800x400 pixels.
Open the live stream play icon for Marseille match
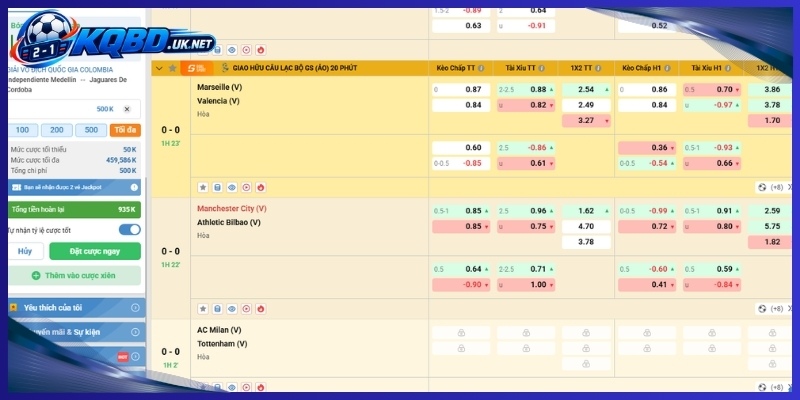click(246, 187)
